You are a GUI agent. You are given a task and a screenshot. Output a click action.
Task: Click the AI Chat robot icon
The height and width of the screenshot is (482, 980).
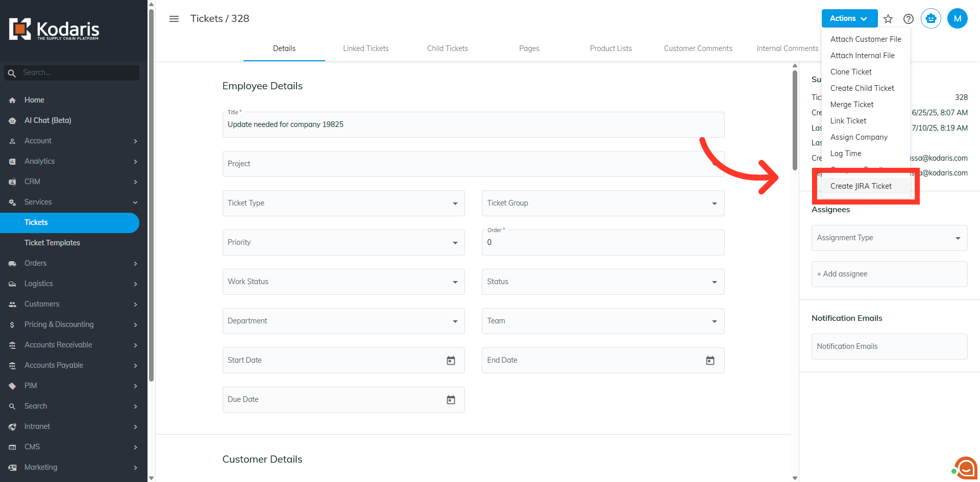[x=12, y=121]
